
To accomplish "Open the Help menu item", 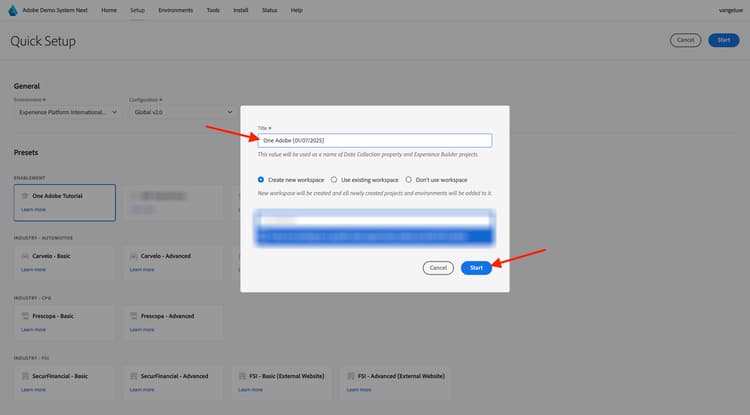I will 297,10.
